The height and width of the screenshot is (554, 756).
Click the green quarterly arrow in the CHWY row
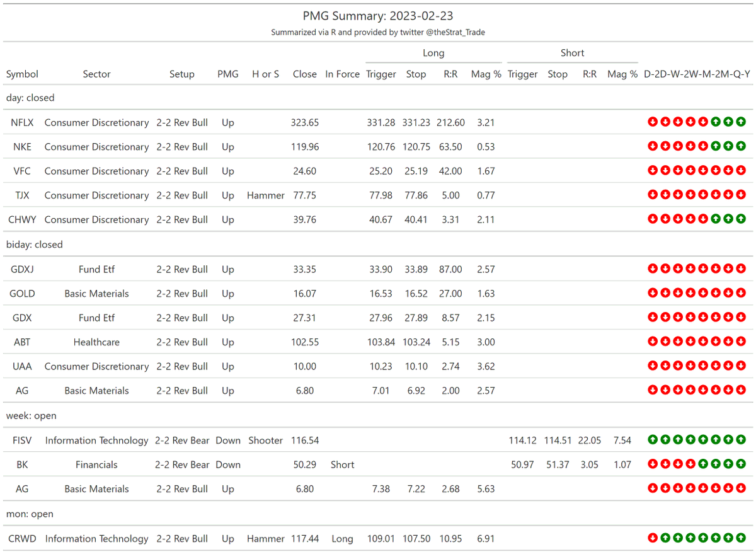pyautogui.click(x=728, y=219)
